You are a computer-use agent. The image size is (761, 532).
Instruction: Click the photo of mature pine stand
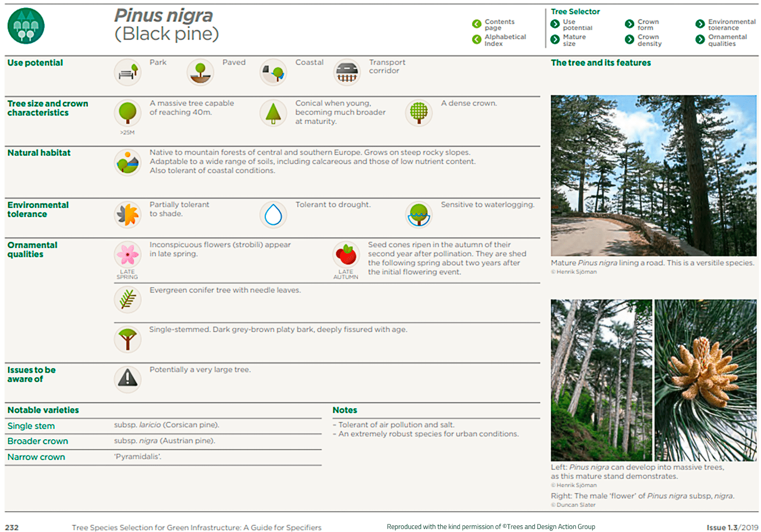[601, 380]
